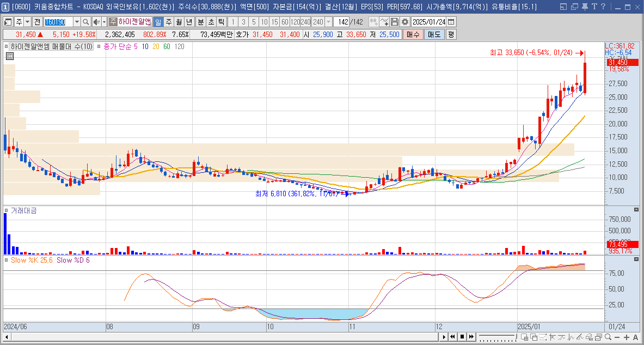
Task: Click the play button in replay controls
Action: (x=444, y=337)
